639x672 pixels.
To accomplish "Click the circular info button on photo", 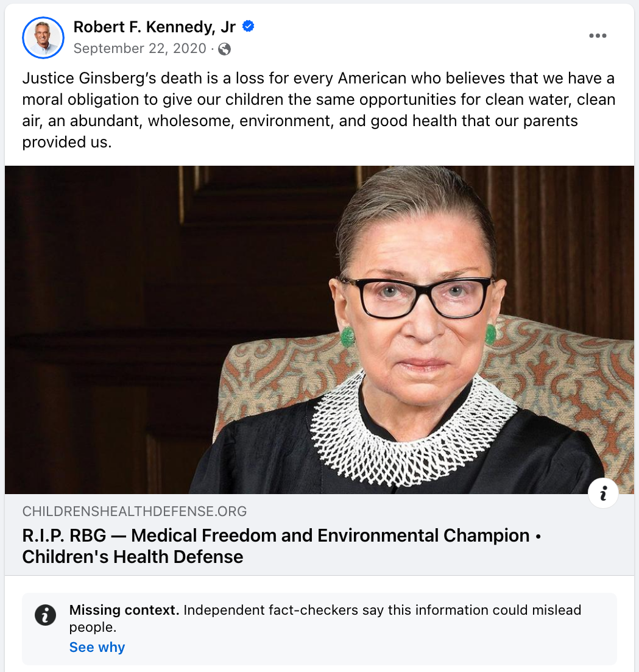I will [x=603, y=493].
